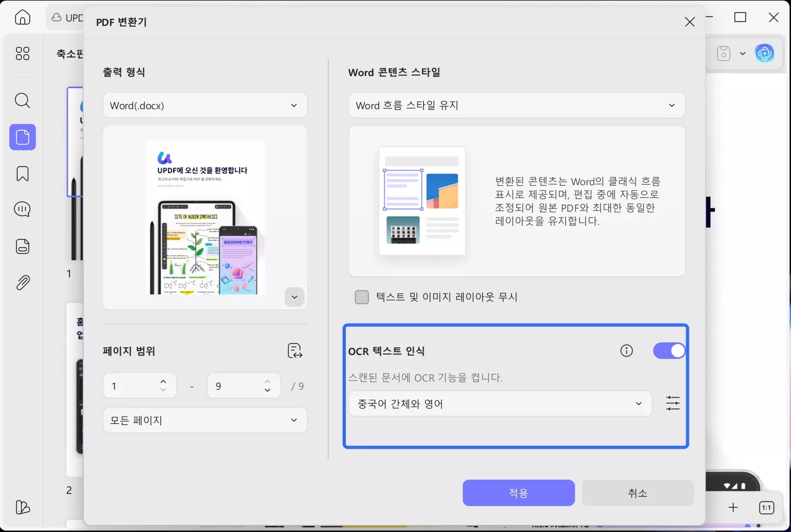Disable the OCR 텍스트 인식 toggle
Image resolution: width=791 pixels, height=532 pixels.
click(669, 350)
